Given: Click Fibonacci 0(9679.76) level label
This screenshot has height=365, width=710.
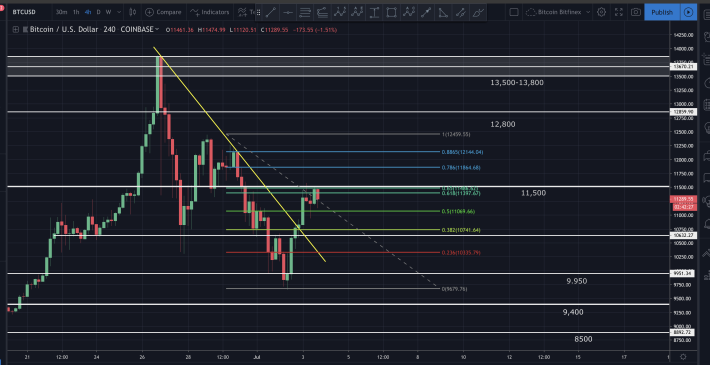Looking at the screenshot, I should point(454,289).
